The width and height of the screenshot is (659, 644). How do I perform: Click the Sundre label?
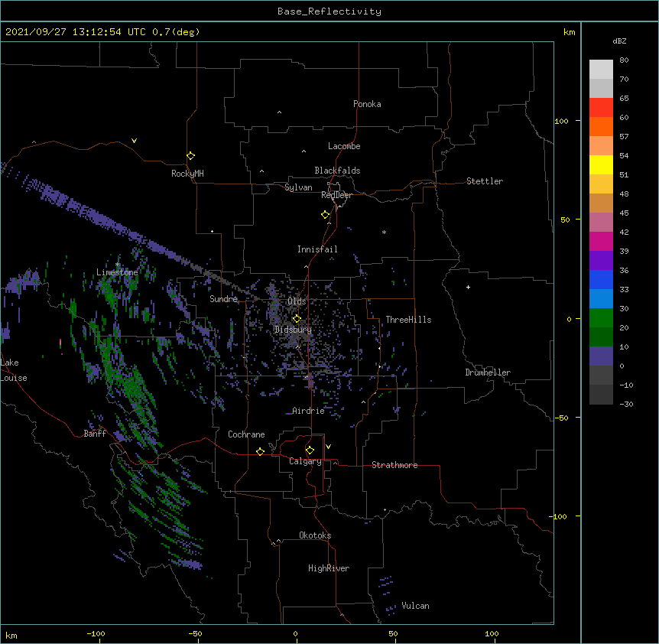(223, 299)
